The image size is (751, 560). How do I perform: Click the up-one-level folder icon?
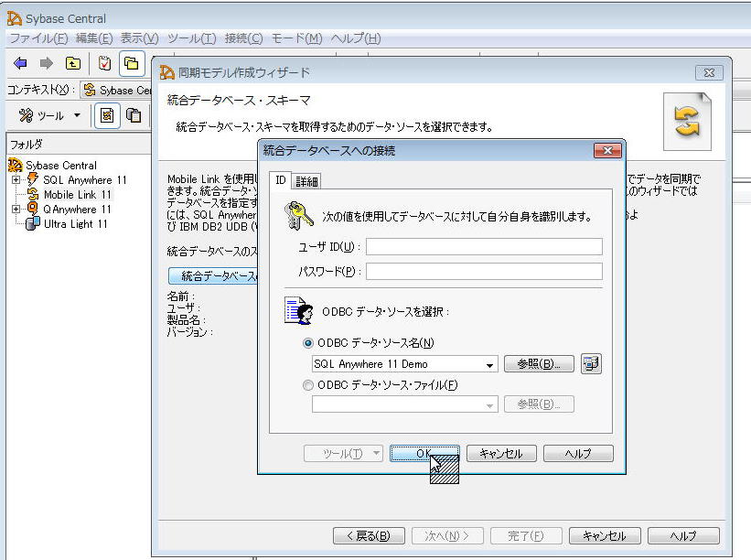pos(72,63)
